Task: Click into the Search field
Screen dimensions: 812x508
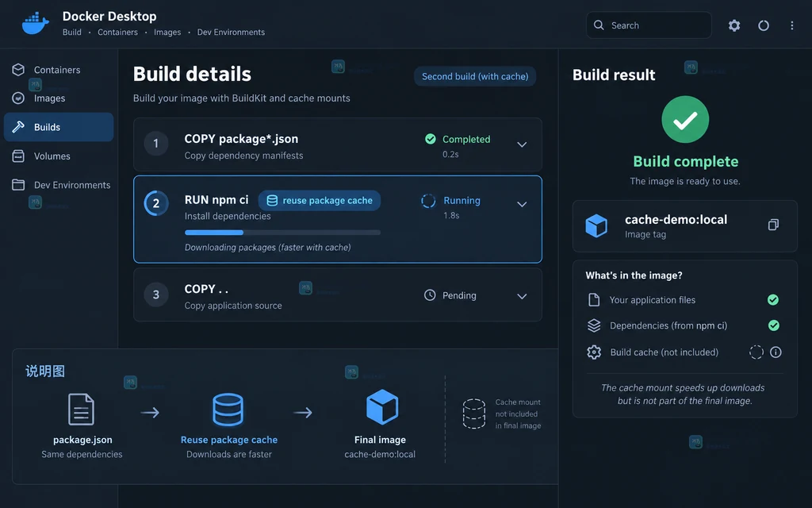Action: coord(649,25)
